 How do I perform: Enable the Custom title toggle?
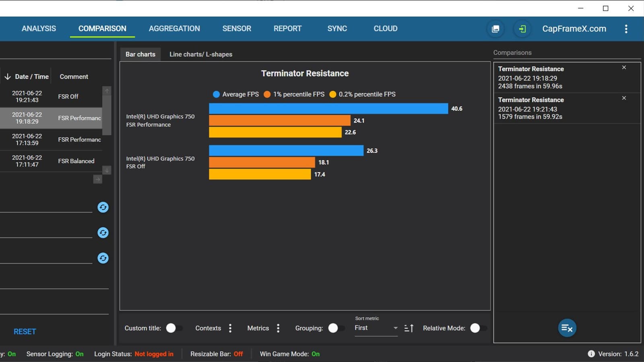tap(174, 328)
